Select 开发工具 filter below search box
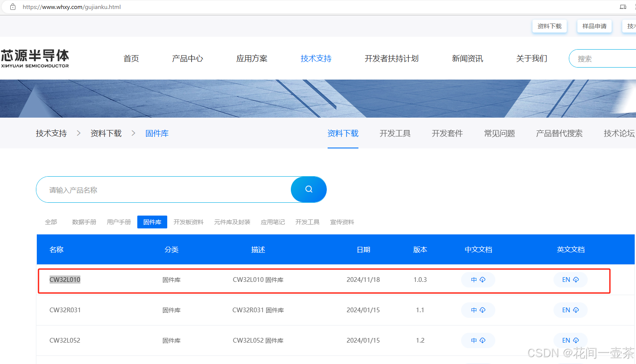This screenshot has width=636, height=364. (308, 222)
